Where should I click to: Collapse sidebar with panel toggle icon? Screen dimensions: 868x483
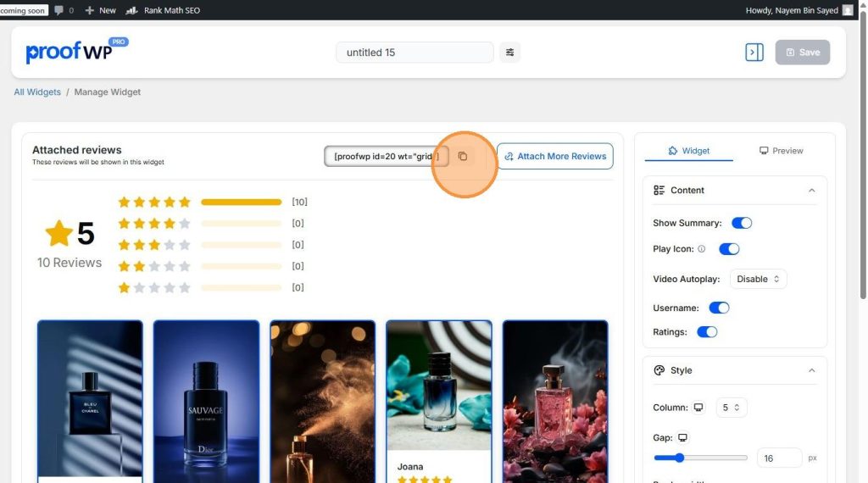pos(754,53)
